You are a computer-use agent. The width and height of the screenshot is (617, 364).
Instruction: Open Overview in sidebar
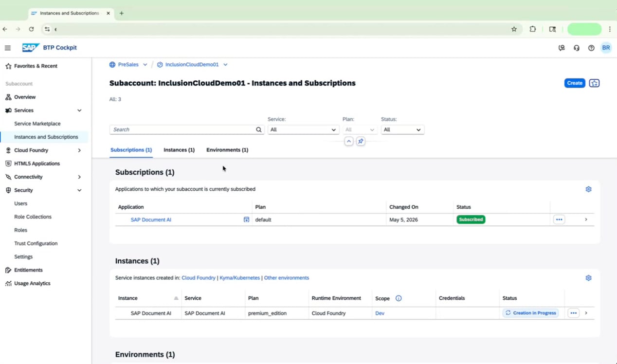25,97
